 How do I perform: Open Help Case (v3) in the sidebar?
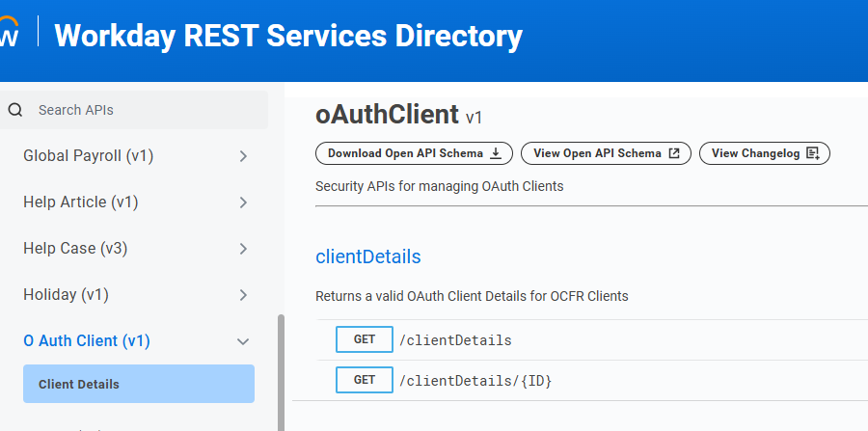click(75, 249)
